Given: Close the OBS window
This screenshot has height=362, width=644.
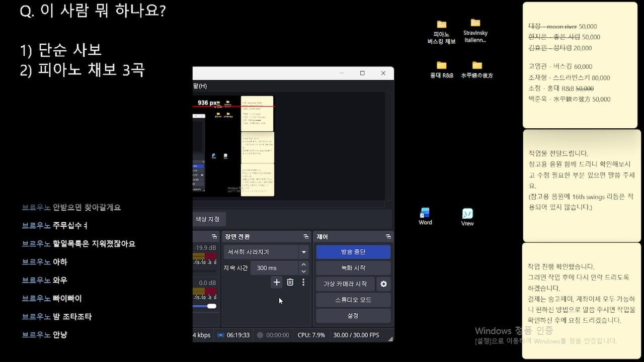Looking at the screenshot, I should 383,73.
